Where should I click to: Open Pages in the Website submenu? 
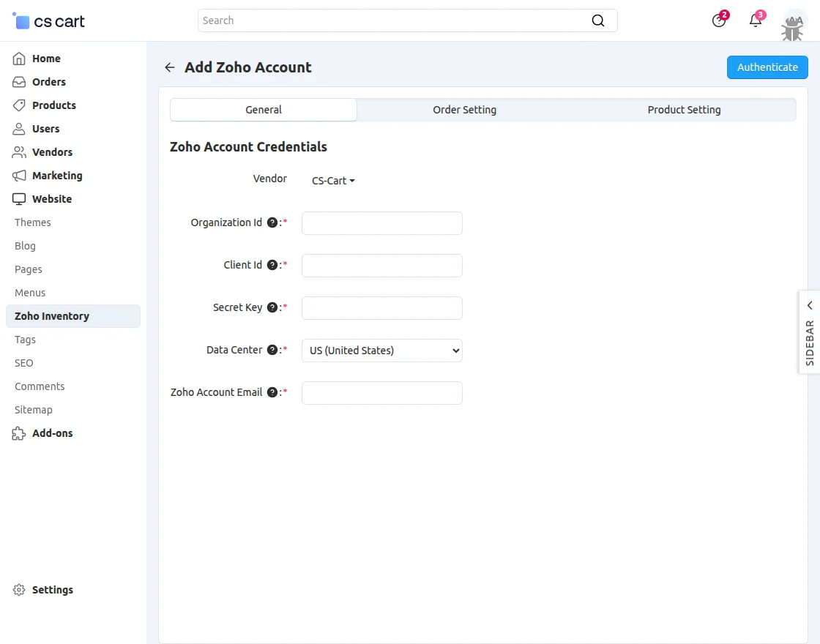point(29,269)
